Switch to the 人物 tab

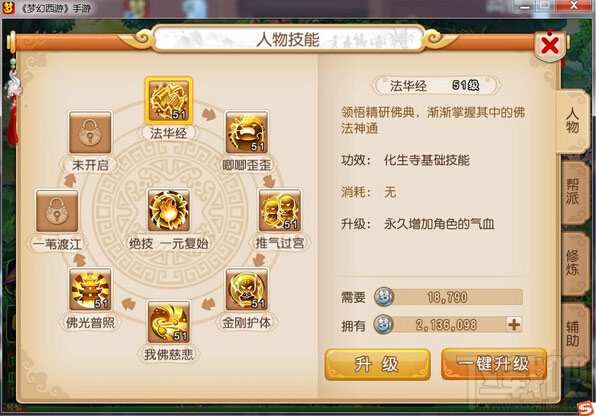(x=573, y=121)
